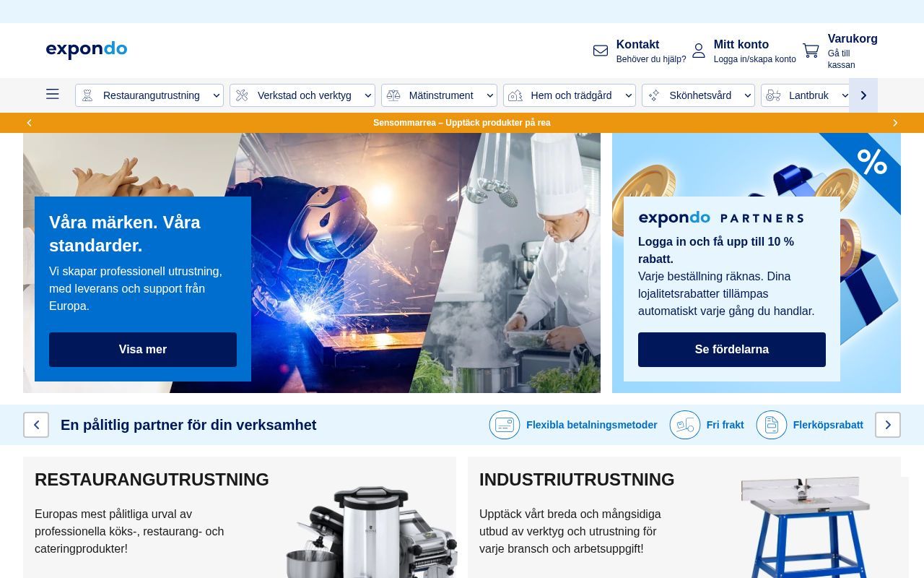
Task: Click the Hem och trädgård house icon
Action: pos(515,95)
